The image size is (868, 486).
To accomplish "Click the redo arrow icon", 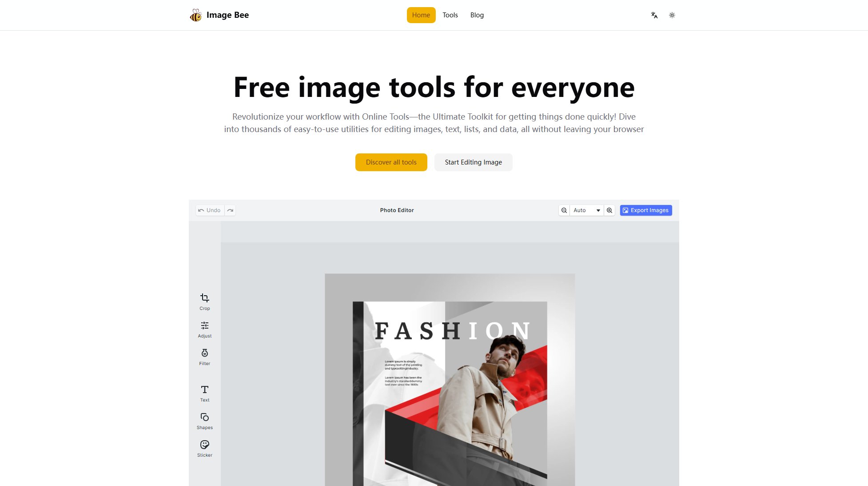I will pyautogui.click(x=230, y=210).
